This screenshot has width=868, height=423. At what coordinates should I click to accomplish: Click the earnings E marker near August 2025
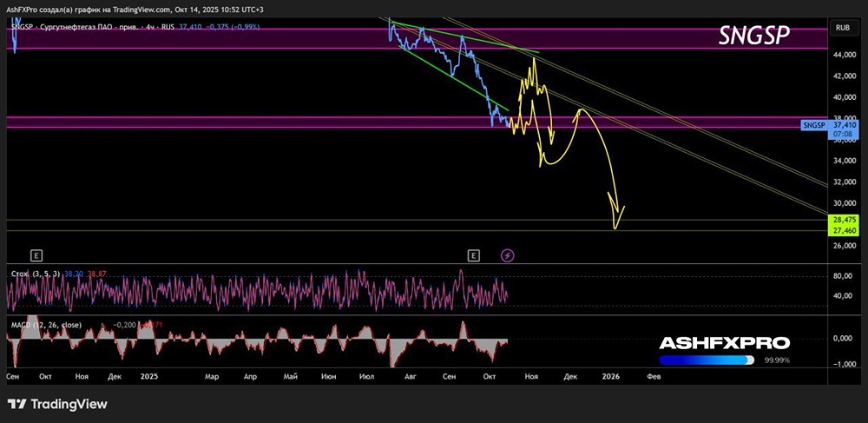coord(473,255)
